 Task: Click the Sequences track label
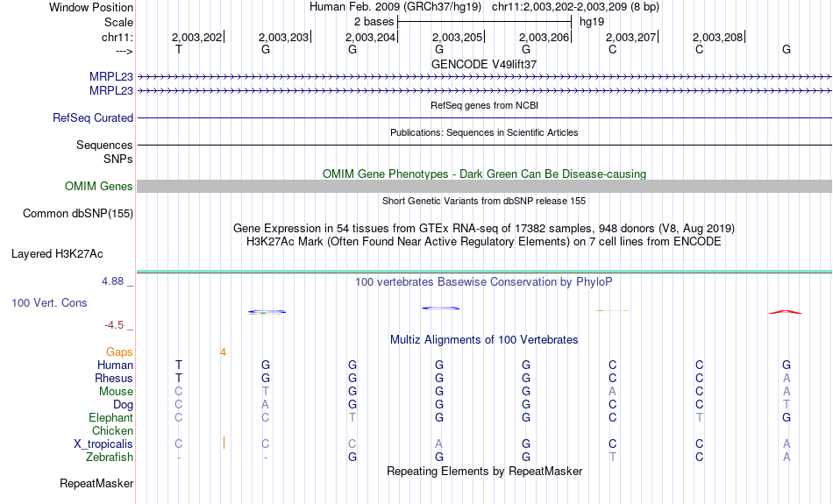tap(104, 145)
